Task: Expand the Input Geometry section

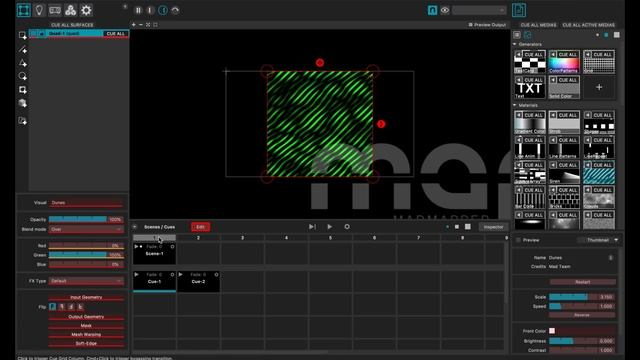Action: (86, 298)
